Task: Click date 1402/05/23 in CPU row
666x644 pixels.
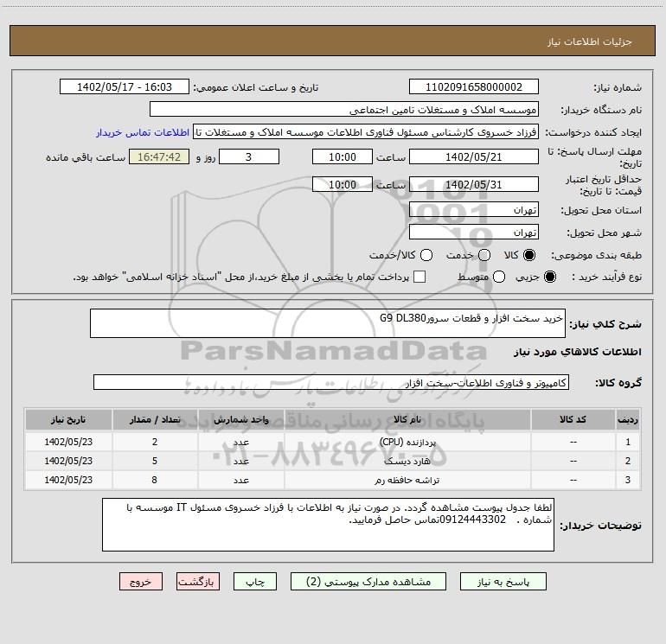Action: click(x=68, y=442)
